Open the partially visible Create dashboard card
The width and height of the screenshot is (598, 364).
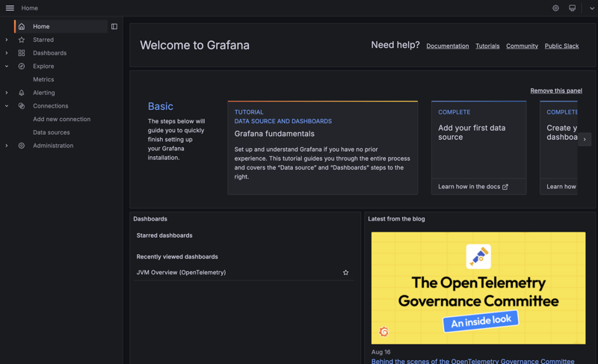[558, 148]
